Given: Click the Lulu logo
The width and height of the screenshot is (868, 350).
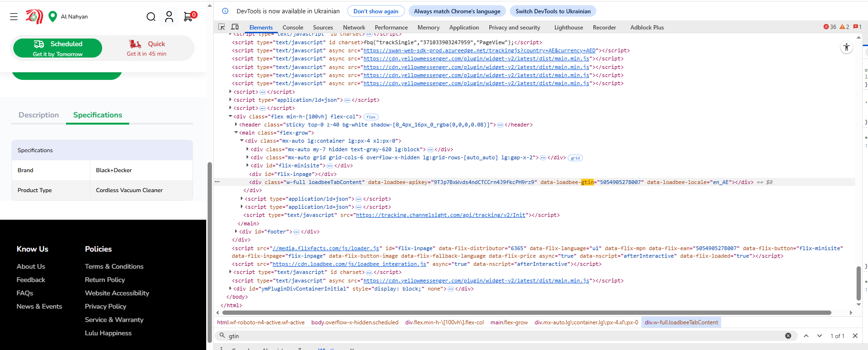Looking at the screenshot, I should (x=34, y=17).
